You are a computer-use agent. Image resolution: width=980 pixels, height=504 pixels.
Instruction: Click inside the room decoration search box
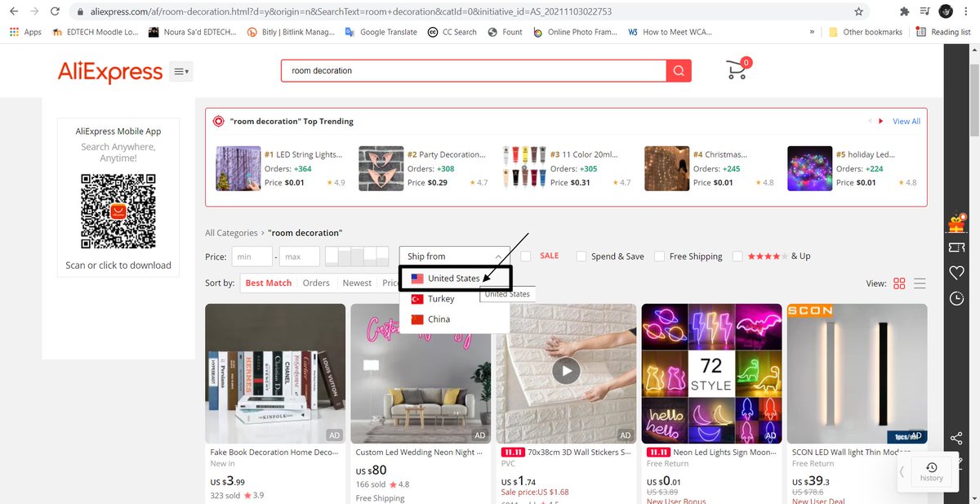click(474, 71)
